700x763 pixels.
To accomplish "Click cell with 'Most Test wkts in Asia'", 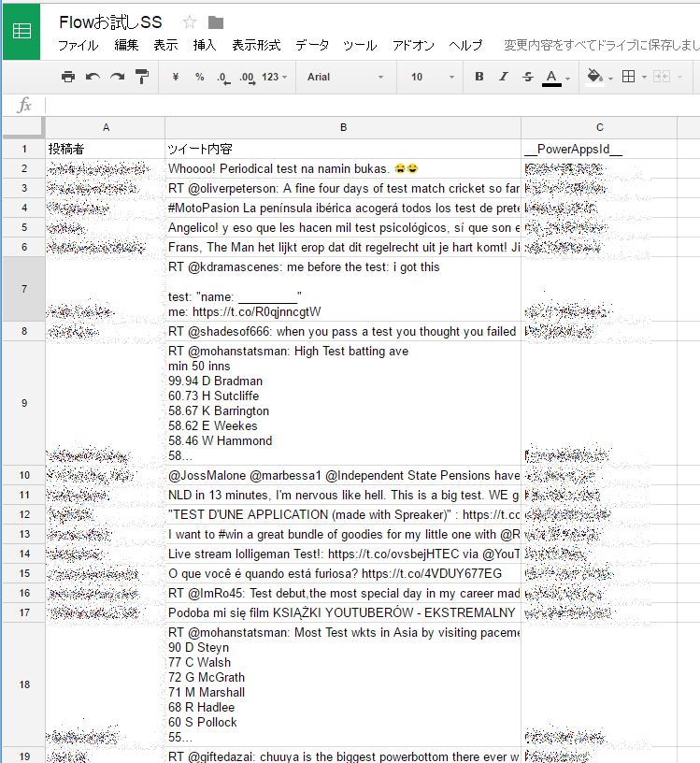I will (343, 684).
